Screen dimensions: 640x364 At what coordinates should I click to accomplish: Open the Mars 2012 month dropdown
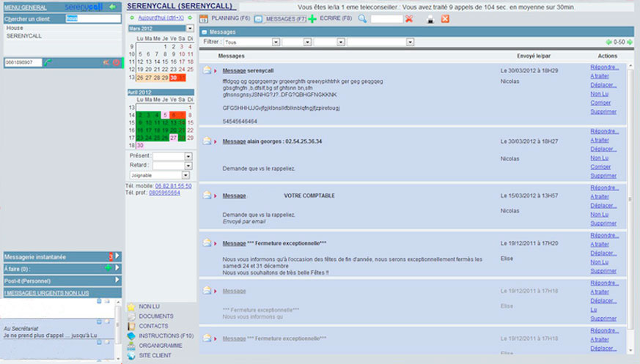point(190,29)
